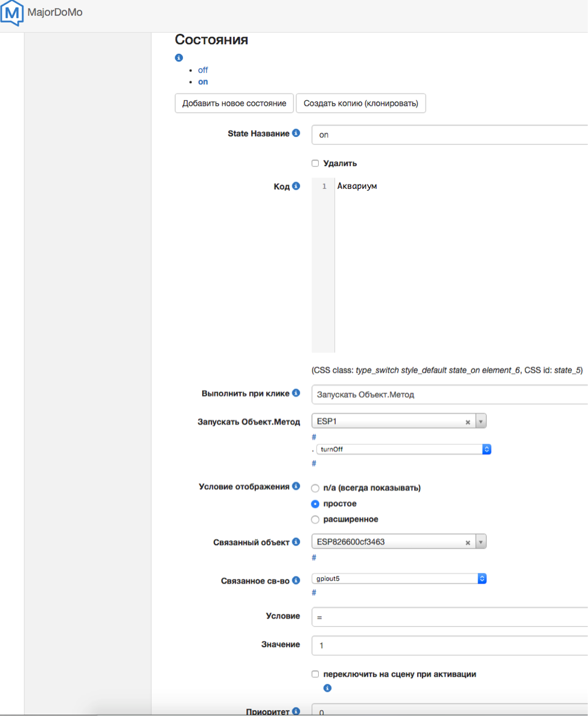Check переключить на сцену при активации
Viewport: 588px width, 716px height.
point(315,674)
